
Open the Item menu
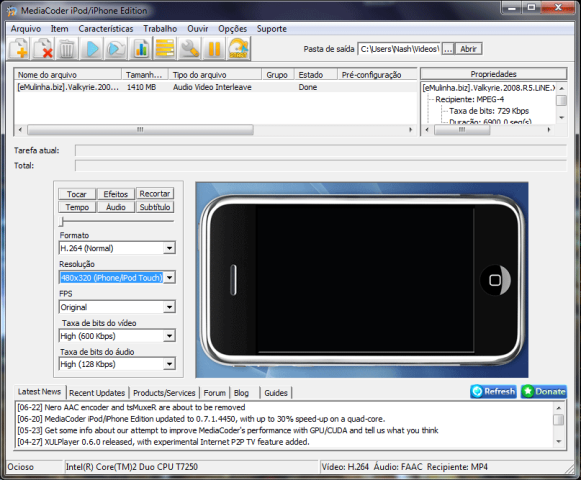[59, 29]
